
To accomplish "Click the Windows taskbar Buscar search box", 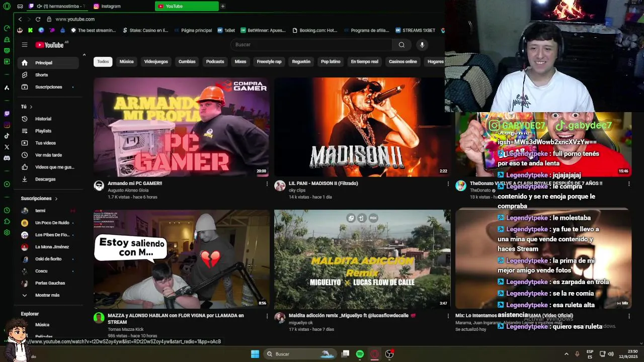I will click(x=300, y=354).
